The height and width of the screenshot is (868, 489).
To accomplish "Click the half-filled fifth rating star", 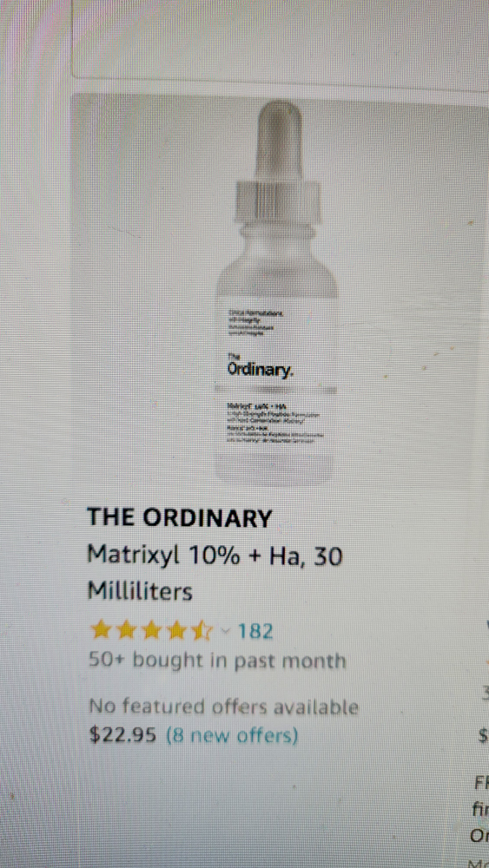I will pos(202,631).
